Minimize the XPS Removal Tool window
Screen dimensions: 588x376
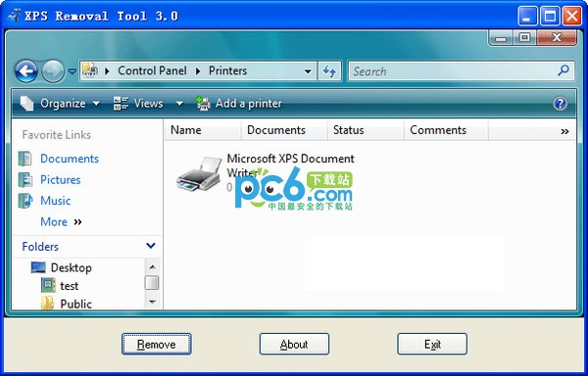527,16
